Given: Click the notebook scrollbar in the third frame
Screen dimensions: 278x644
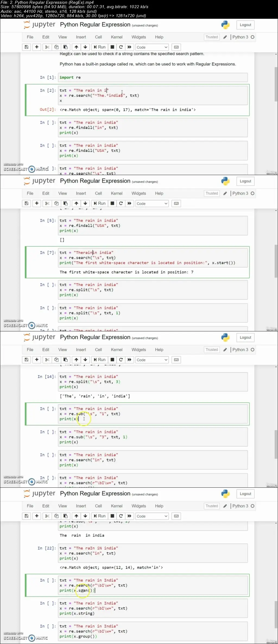Looking at the screenshot, I should [x=276, y=444].
